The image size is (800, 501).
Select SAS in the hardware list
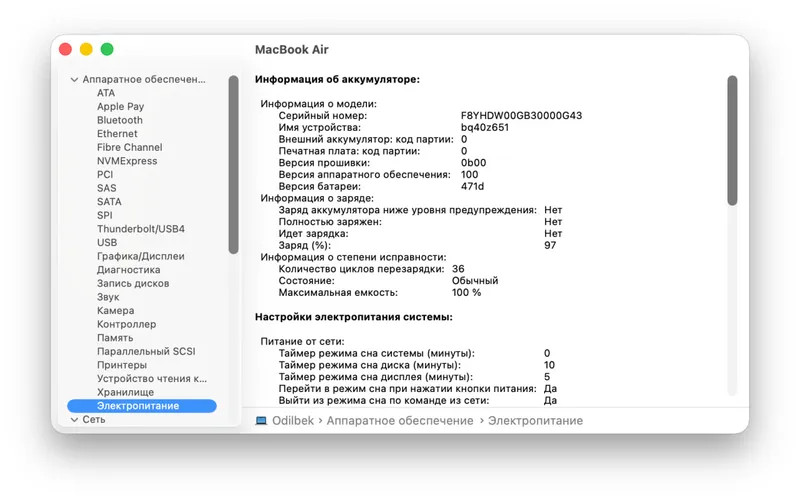tap(107, 188)
